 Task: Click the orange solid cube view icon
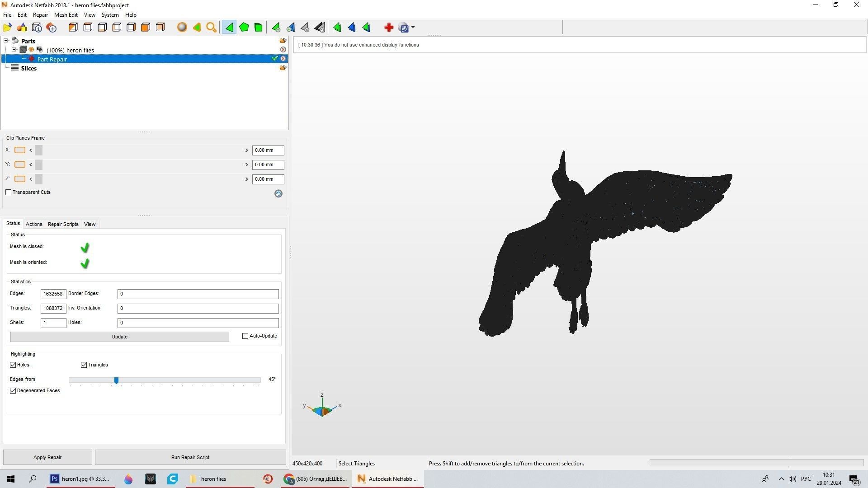tap(146, 28)
